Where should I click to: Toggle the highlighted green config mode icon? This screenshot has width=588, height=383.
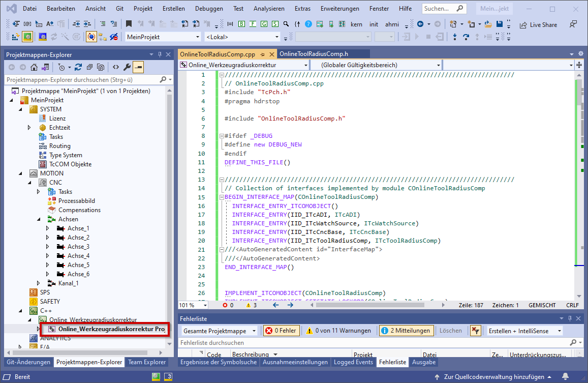point(27,37)
